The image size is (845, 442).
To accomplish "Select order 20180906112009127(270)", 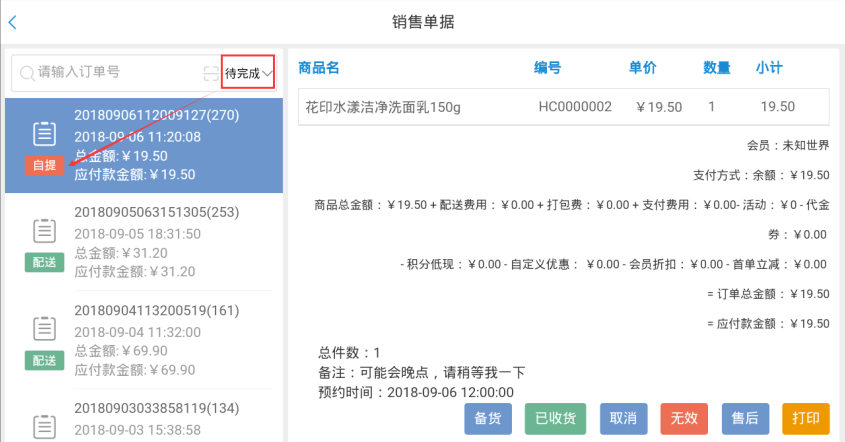I will coord(144,146).
